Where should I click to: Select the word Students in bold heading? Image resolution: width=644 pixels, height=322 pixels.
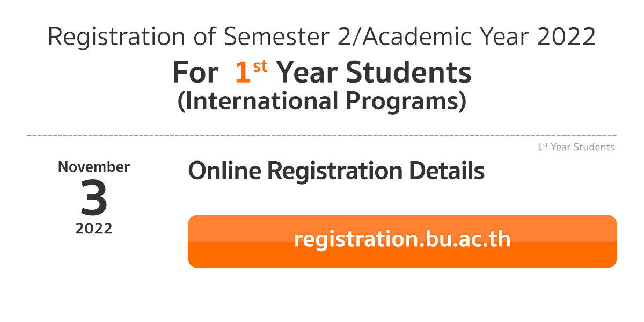pos(409,72)
